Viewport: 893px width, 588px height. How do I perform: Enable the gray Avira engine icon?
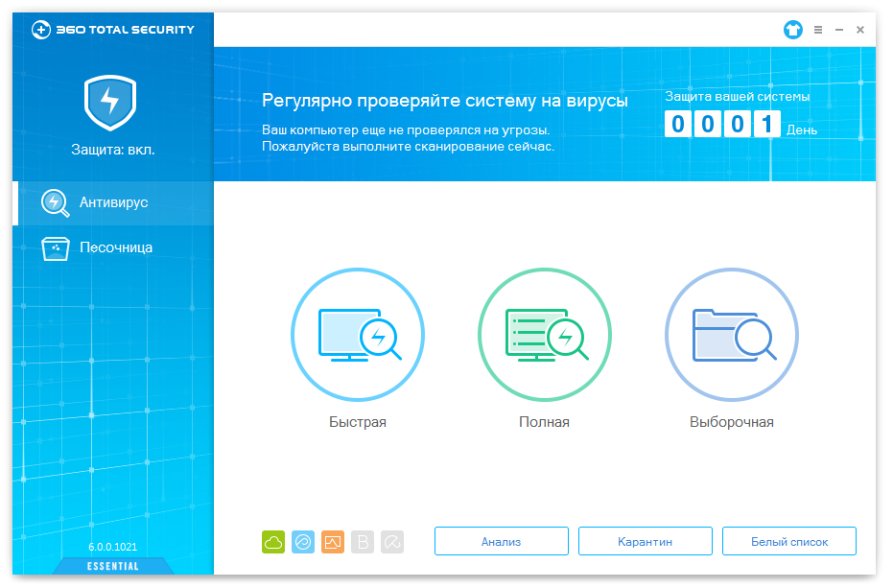tap(392, 542)
